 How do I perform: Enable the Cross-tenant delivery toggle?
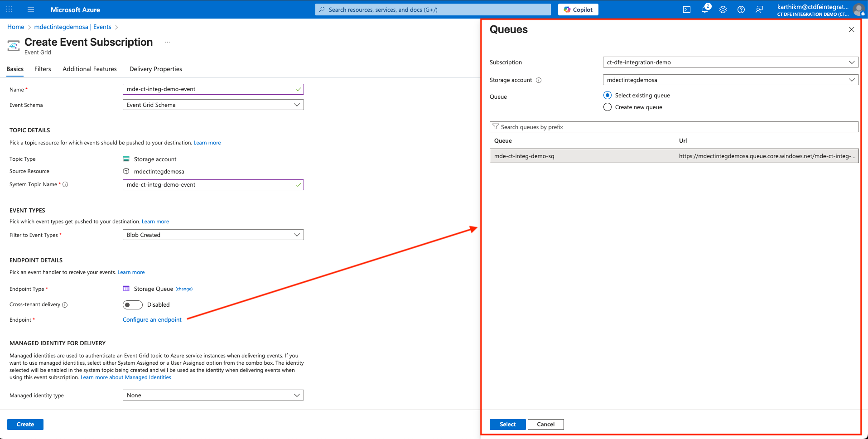pos(132,305)
